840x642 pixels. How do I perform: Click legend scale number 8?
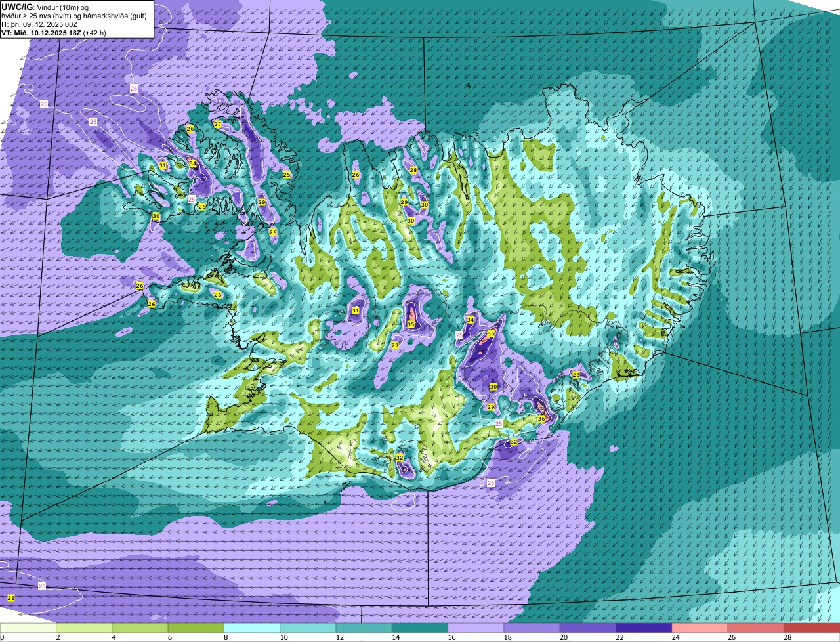(225, 637)
